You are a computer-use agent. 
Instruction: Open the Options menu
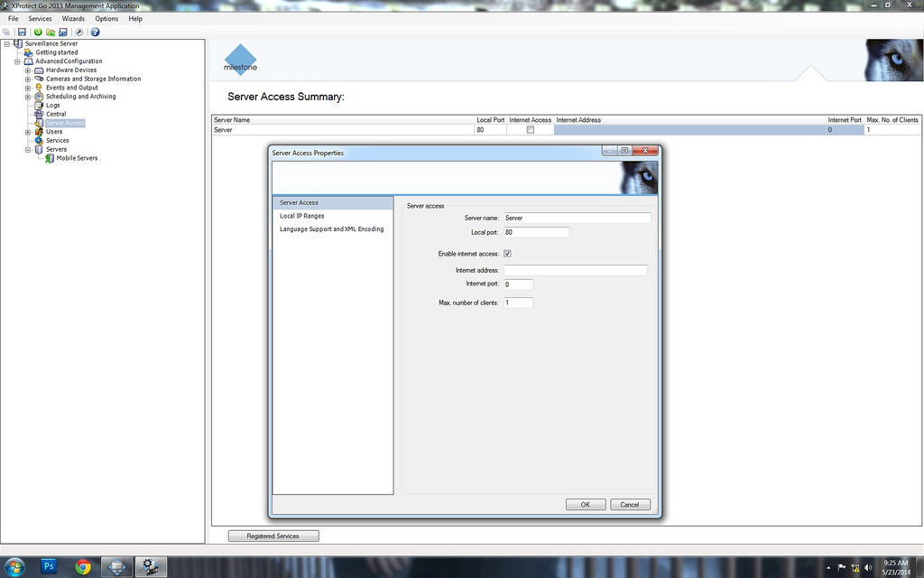106,19
